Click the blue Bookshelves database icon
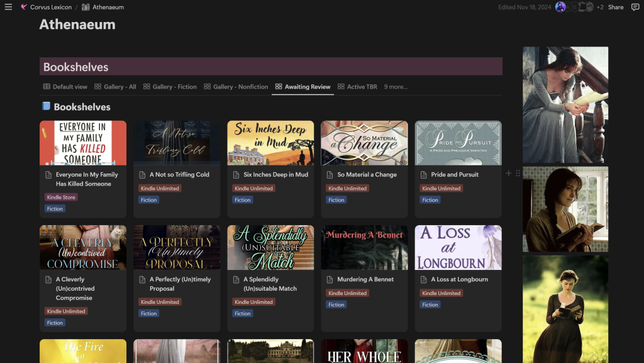644x363 pixels. click(x=46, y=107)
